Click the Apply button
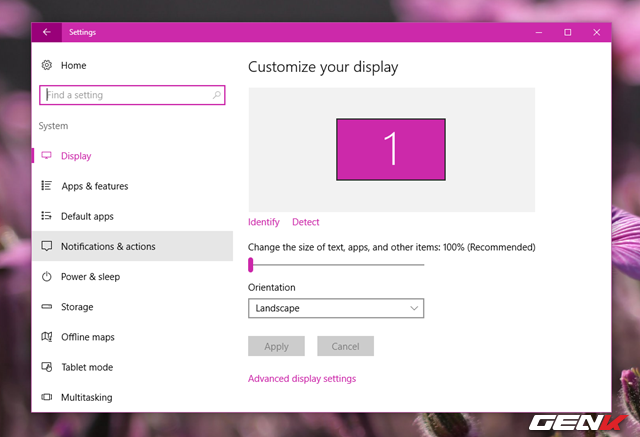Viewport: 640px width, 437px height. click(276, 346)
